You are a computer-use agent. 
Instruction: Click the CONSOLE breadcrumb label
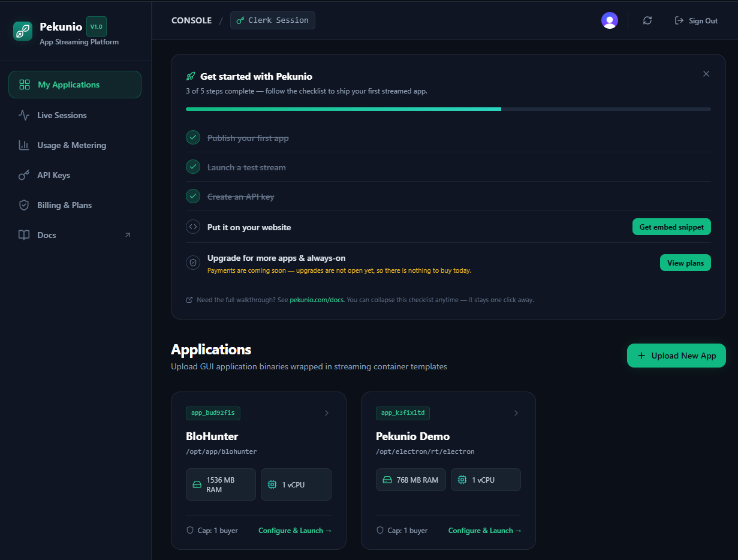tap(192, 20)
